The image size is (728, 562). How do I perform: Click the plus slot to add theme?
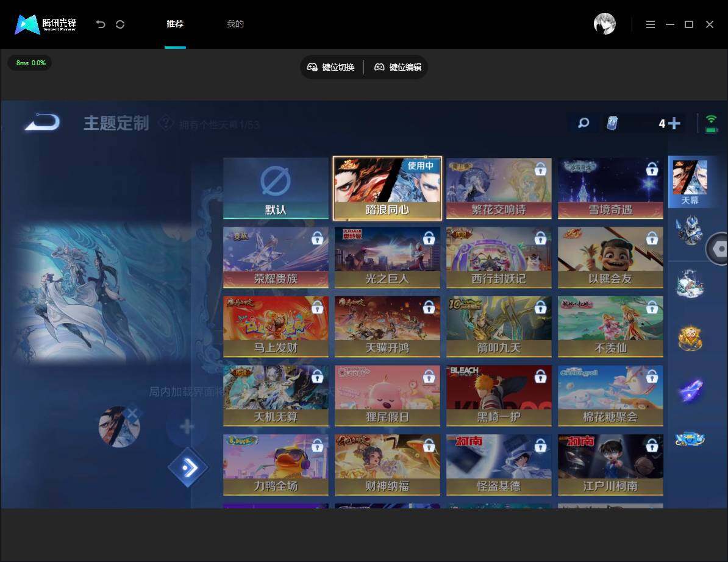[x=187, y=427]
